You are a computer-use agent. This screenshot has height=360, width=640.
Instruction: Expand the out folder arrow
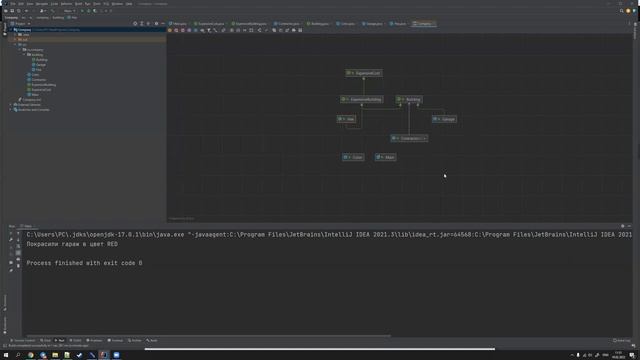tap(16, 40)
